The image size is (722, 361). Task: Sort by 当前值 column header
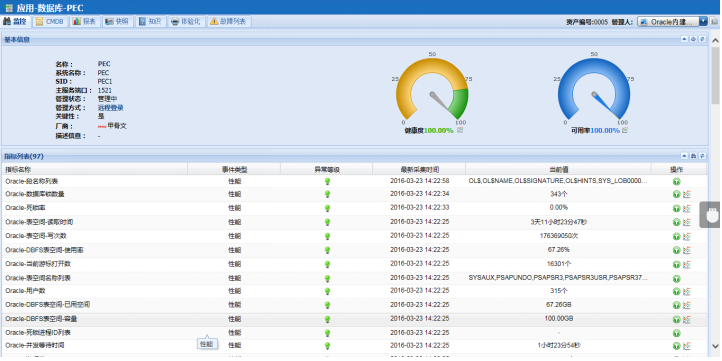[x=559, y=169]
